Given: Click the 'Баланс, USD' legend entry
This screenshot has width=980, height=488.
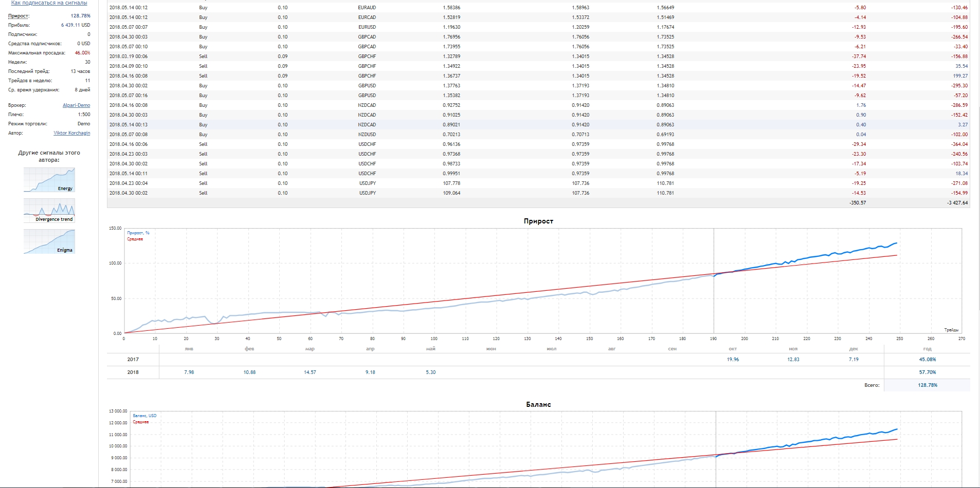Looking at the screenshot, I should (144, 416).
